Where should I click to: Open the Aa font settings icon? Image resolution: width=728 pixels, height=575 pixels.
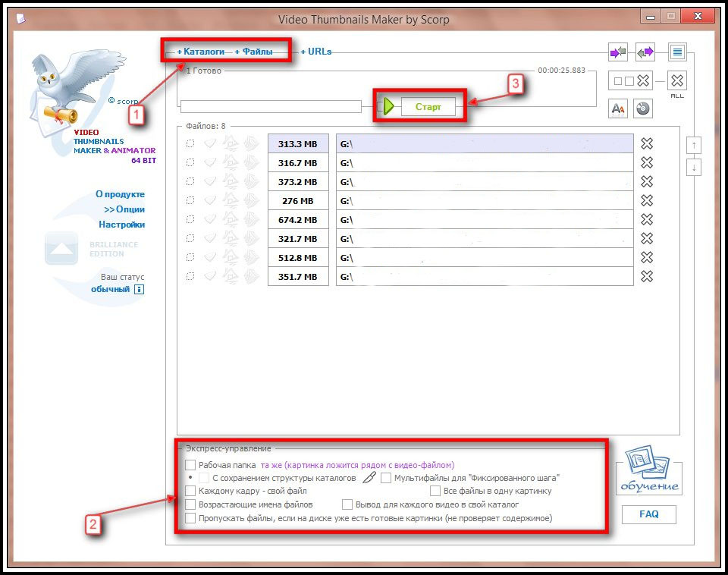618,108
